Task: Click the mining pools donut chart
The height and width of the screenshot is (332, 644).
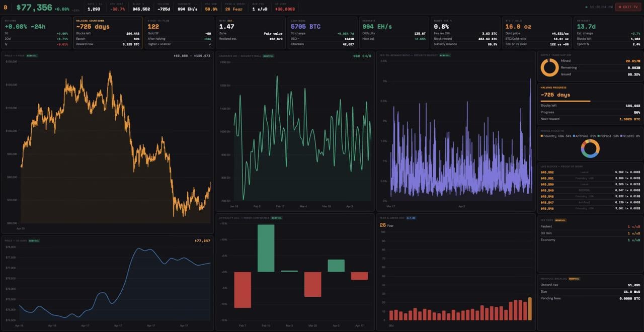Action: click(x=590, y=148)
